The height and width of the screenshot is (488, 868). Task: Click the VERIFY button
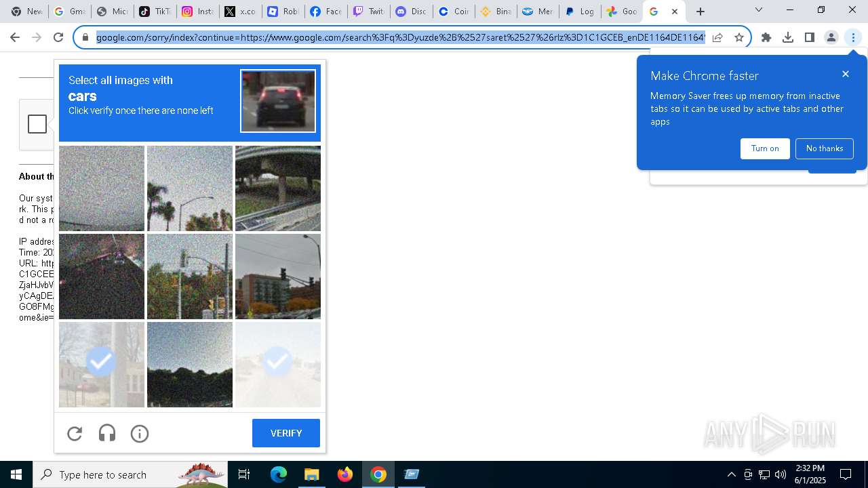286,433
